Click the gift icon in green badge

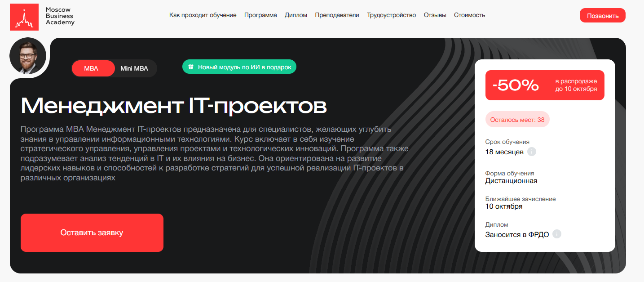191,67
